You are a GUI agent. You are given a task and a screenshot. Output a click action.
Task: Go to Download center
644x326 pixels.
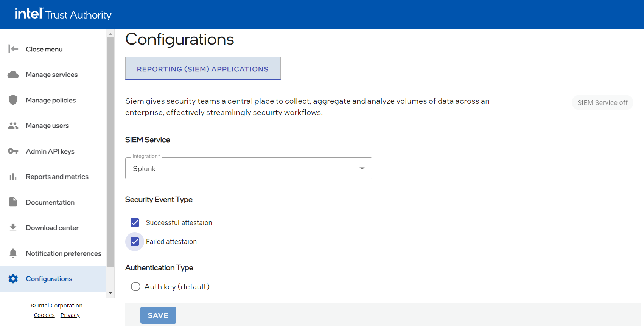[53, 228]
